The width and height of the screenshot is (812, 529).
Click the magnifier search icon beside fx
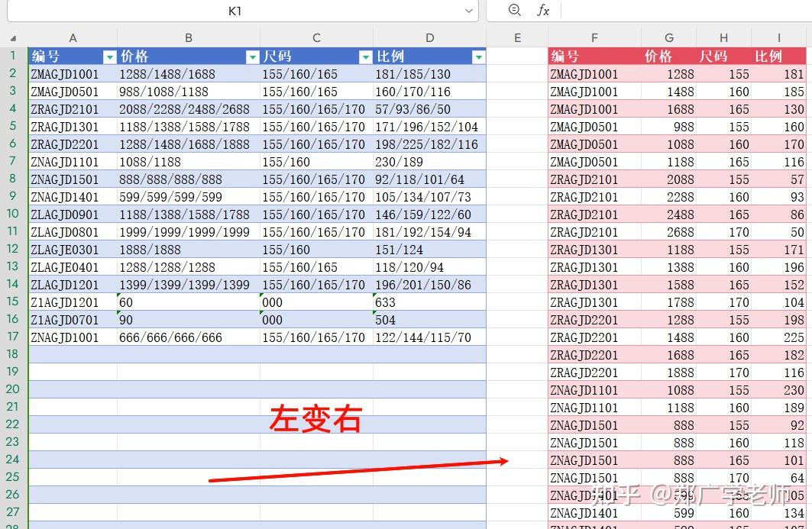515,11
